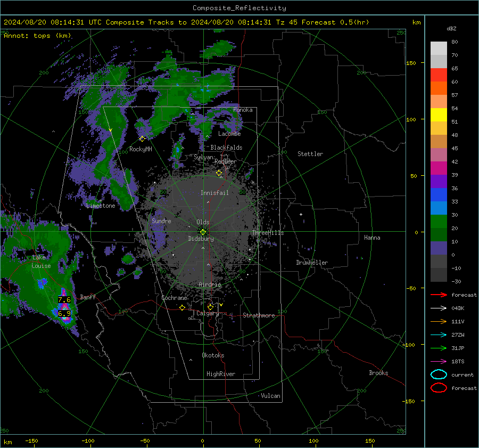Click the white 04DK arrow in legend
The width and height of the screenshot is (479, 448).
(x=439, y=308)
